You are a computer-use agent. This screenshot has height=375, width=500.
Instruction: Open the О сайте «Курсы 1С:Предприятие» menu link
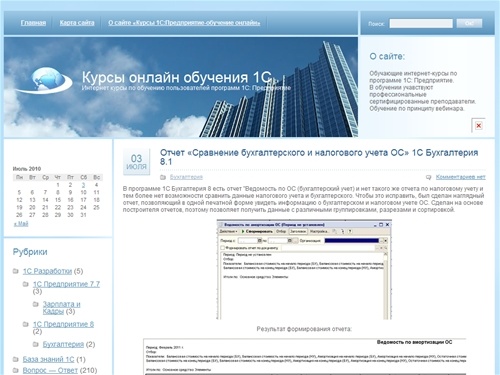point(184,23)
